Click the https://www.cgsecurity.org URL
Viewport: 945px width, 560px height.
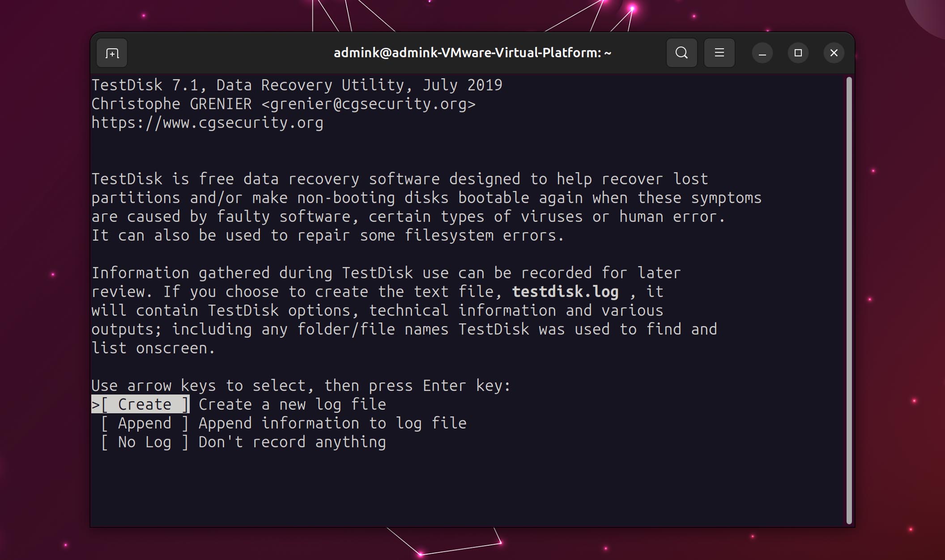[207, 123]
